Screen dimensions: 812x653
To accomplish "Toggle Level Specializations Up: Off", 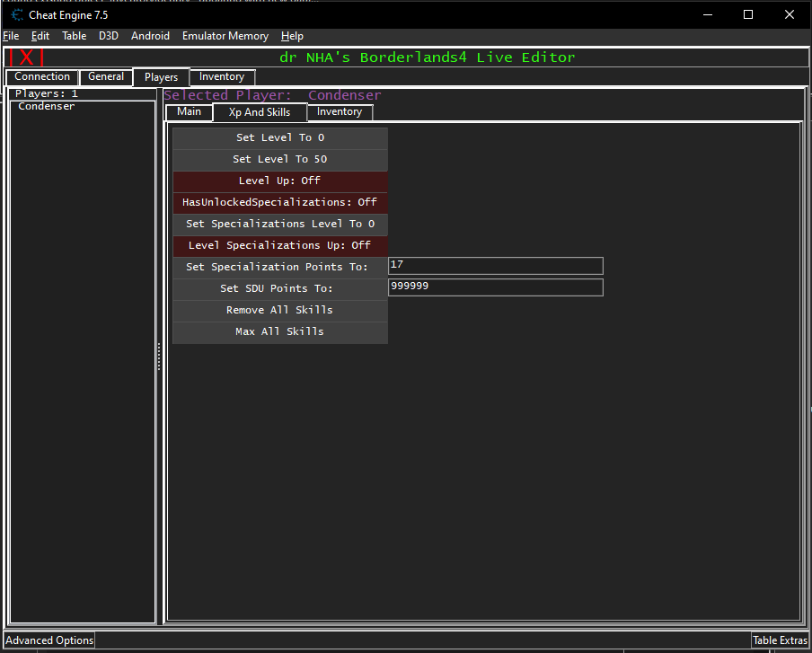I will coord(280,245).
